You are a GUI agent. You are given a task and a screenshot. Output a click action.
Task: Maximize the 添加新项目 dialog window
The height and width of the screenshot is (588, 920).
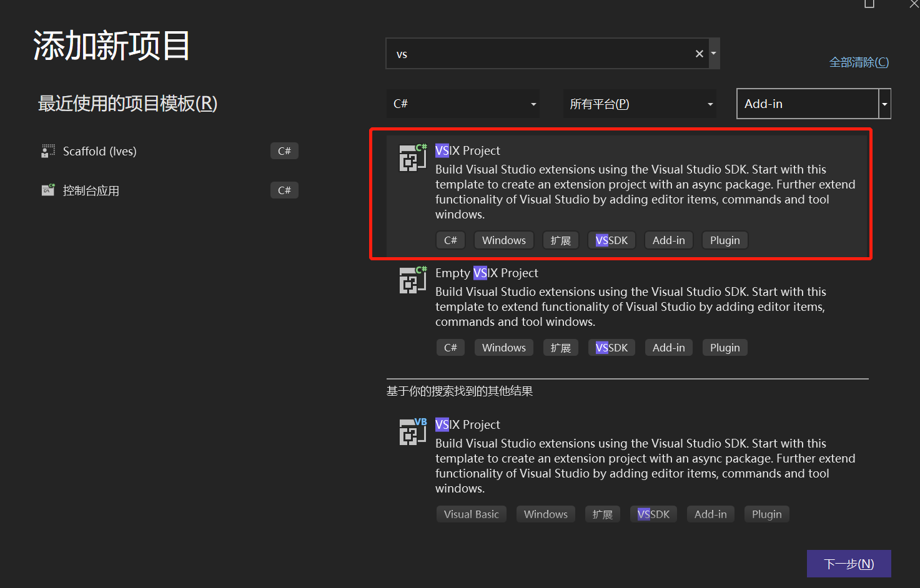click(x=869, y=4)
